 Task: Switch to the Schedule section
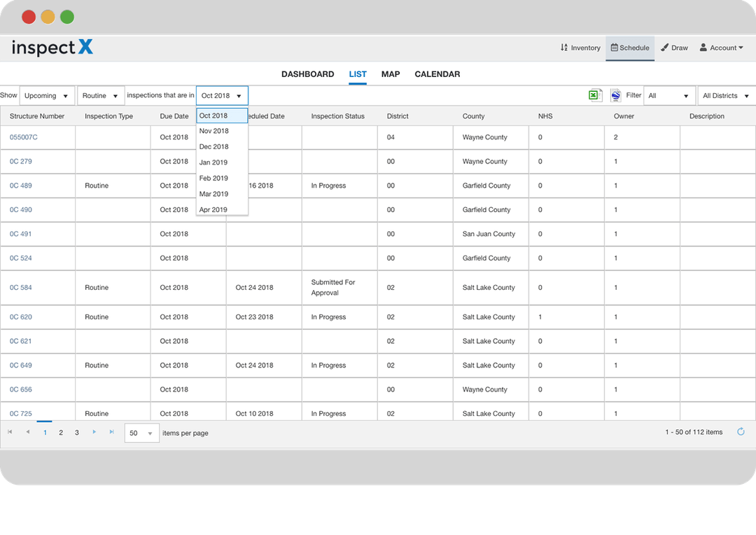click(x=630, y=48)
